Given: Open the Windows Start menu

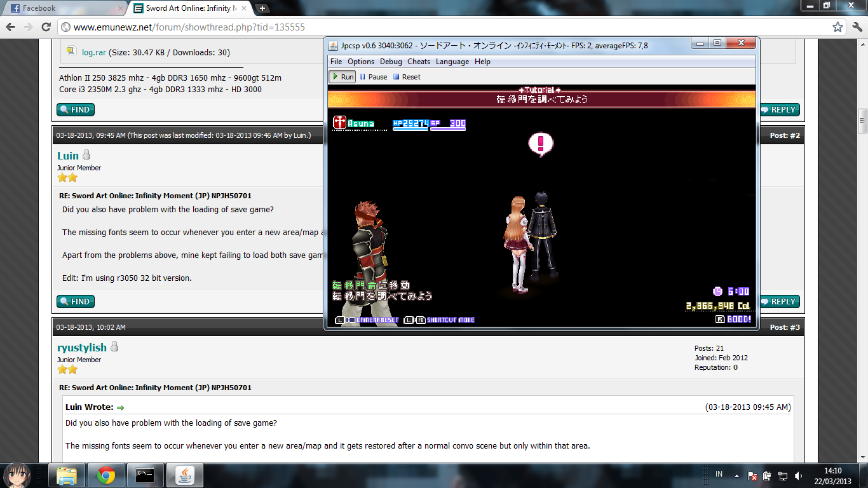Looking at the screenshot, I should coord(18,475).
